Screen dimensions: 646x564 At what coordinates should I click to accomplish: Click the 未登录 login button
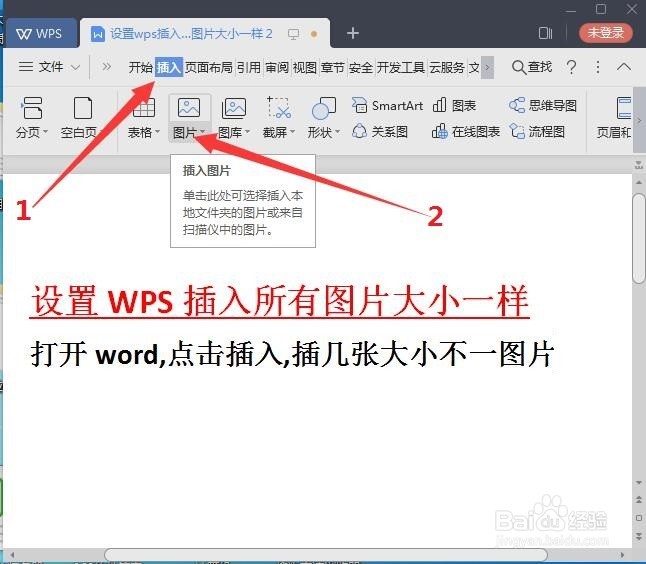click(x=606, y=33)
